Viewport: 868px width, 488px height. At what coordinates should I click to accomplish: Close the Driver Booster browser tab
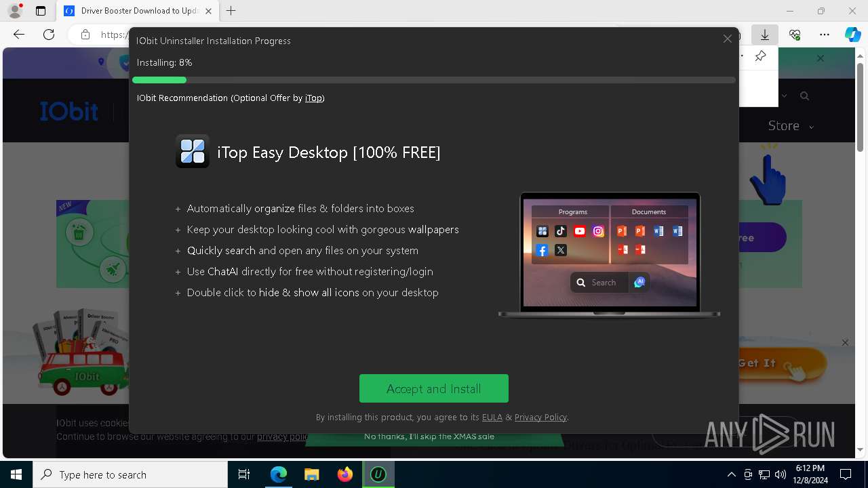click(x=208, y=11)
